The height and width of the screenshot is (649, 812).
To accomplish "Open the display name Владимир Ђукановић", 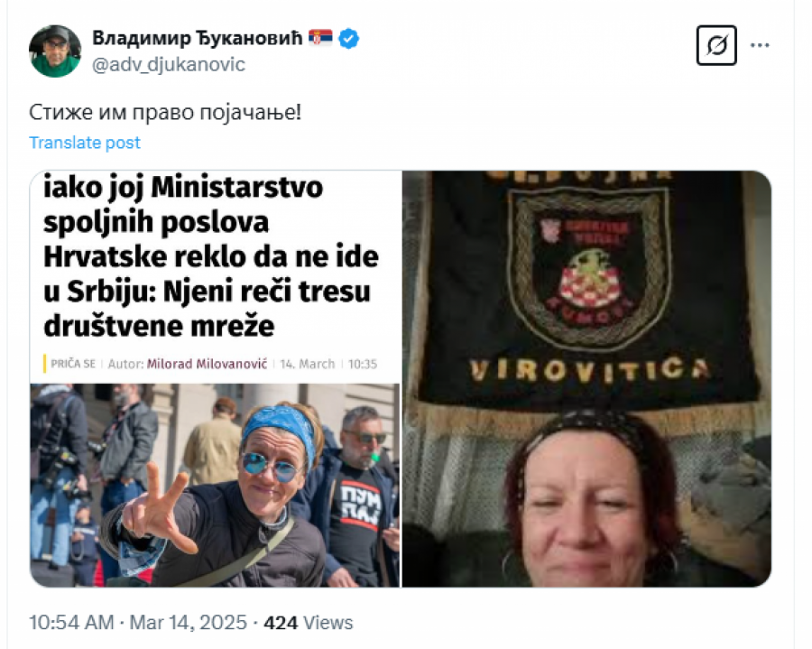I will [198, 38].
